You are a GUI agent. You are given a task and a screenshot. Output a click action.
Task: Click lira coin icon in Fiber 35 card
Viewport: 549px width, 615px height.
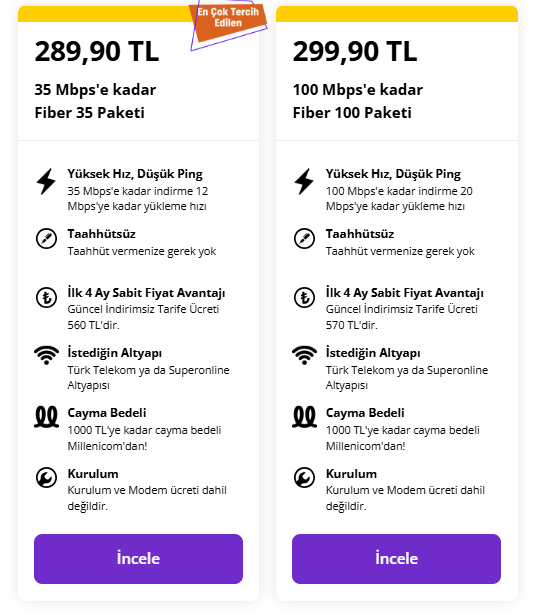46,297
